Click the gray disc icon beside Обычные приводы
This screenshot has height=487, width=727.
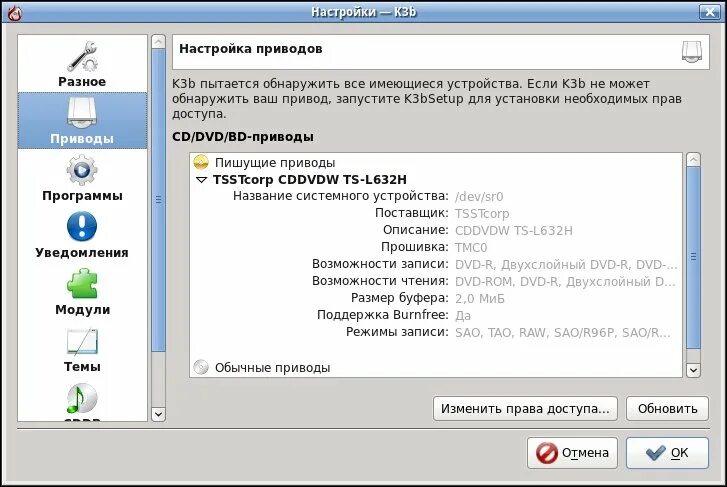pyautogui.click(x=201, y=367)
